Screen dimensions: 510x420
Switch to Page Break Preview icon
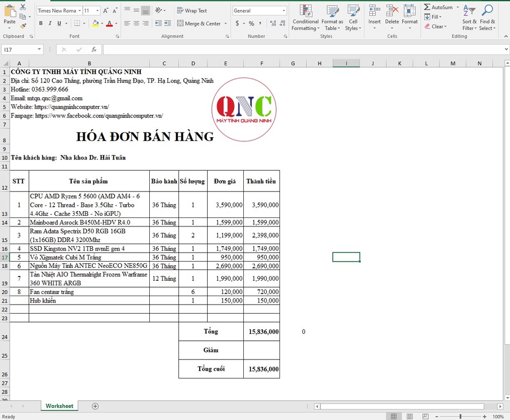[425, 416]
